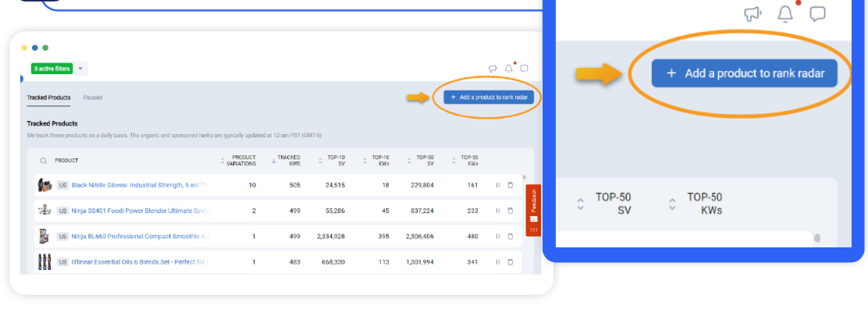The width and height of the screenshot is (868, 309).
Task: Open the notifications bell in left window
Action: [509, 69]
